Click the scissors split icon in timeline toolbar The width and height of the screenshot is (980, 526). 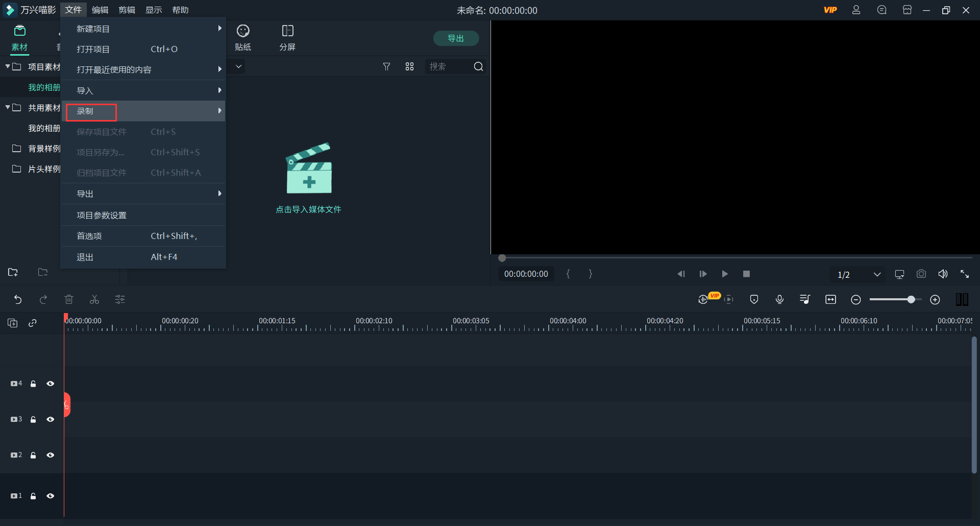[94, 300]
